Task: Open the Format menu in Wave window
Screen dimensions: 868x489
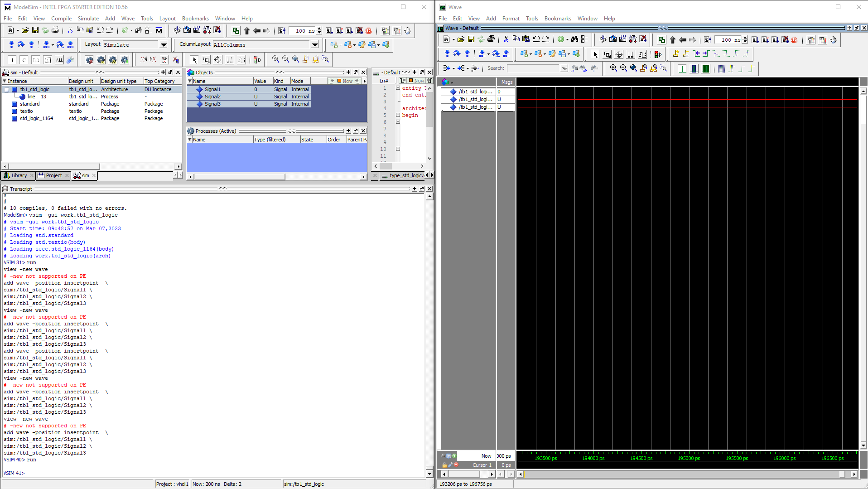Action: click(x=511, y=19)
